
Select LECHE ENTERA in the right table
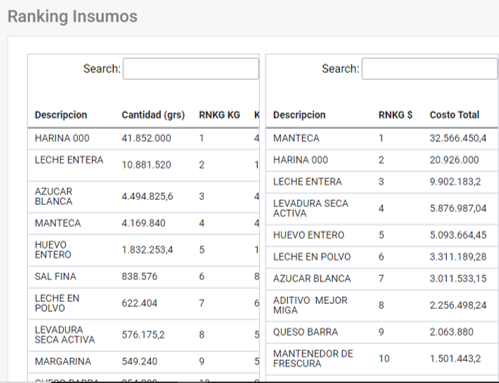[308, 182]
